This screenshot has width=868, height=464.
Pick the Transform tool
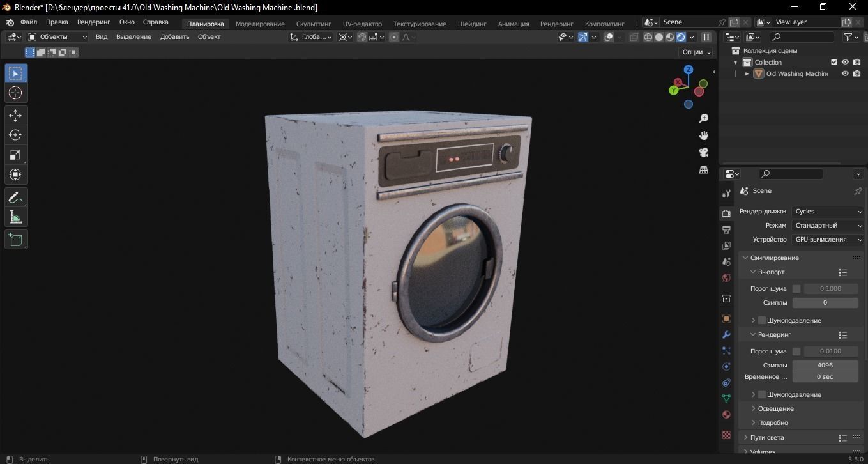15,174
